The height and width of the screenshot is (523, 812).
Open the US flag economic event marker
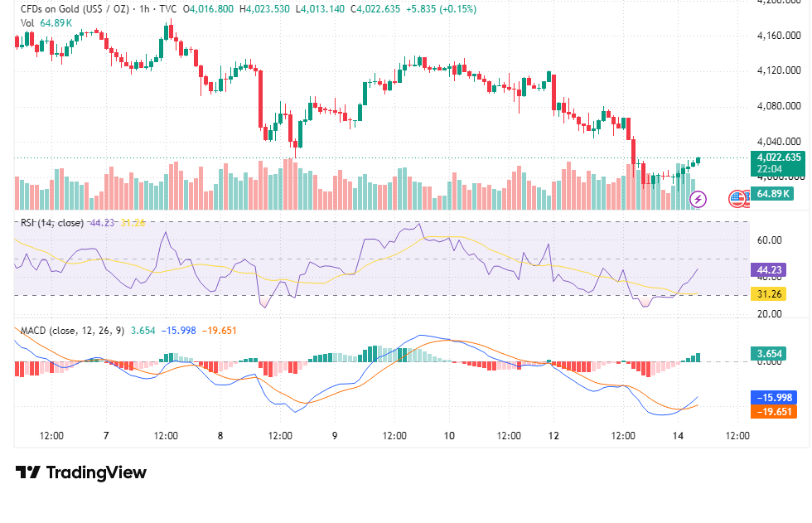[737, 199]
